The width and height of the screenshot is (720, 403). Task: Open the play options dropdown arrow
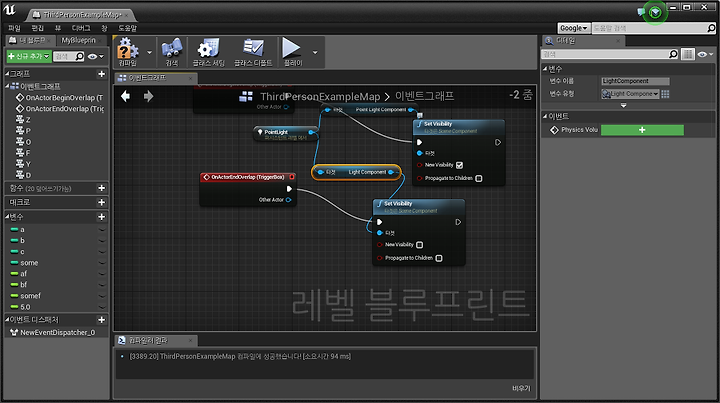pyautogui.click(x=315, y=52)
